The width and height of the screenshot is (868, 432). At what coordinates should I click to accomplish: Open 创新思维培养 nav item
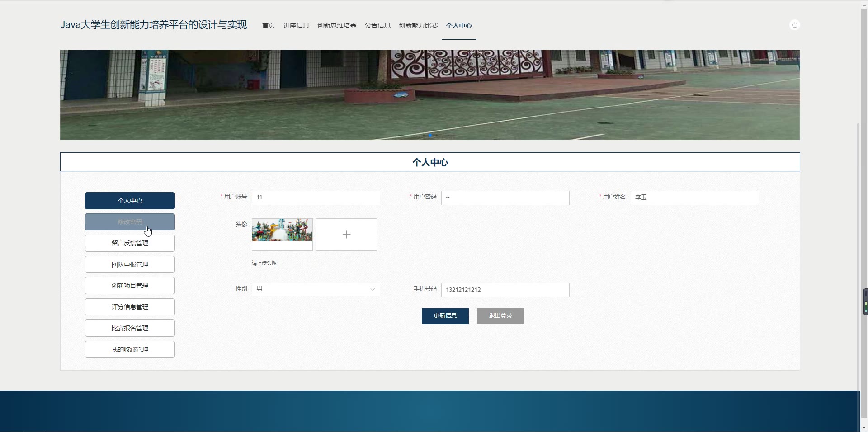point(337,25)
